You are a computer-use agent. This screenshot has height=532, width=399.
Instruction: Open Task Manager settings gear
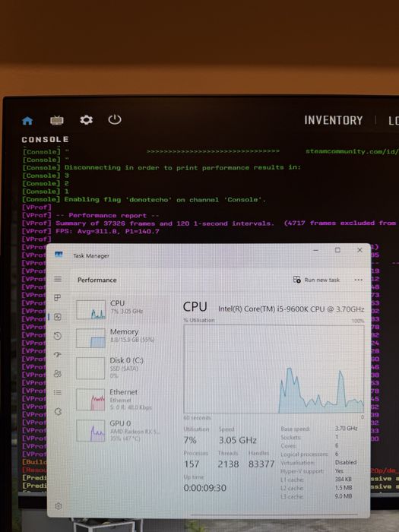coord(59,506)
